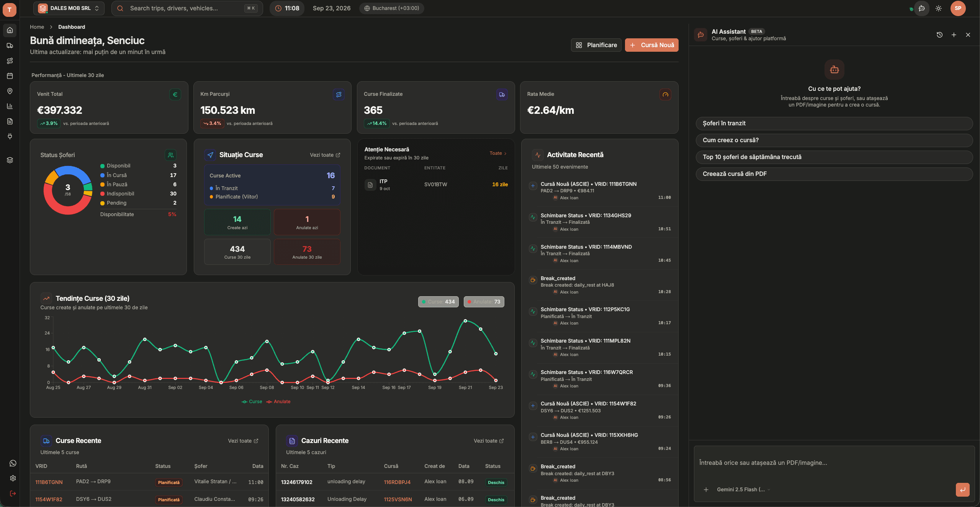Viewport: 980px width, 507px height.
Task: Toggle the AI assistant chat icon in top bar
Action: tap(921, 8)
